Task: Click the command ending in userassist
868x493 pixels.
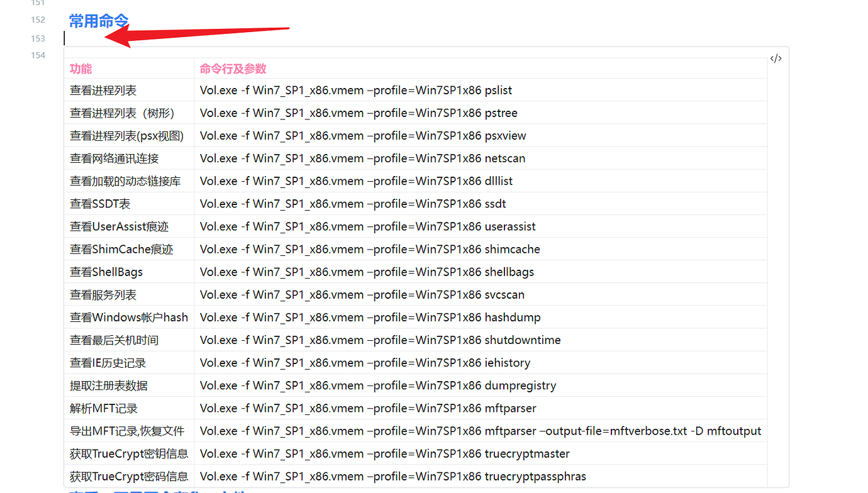Action: (368, 226)
